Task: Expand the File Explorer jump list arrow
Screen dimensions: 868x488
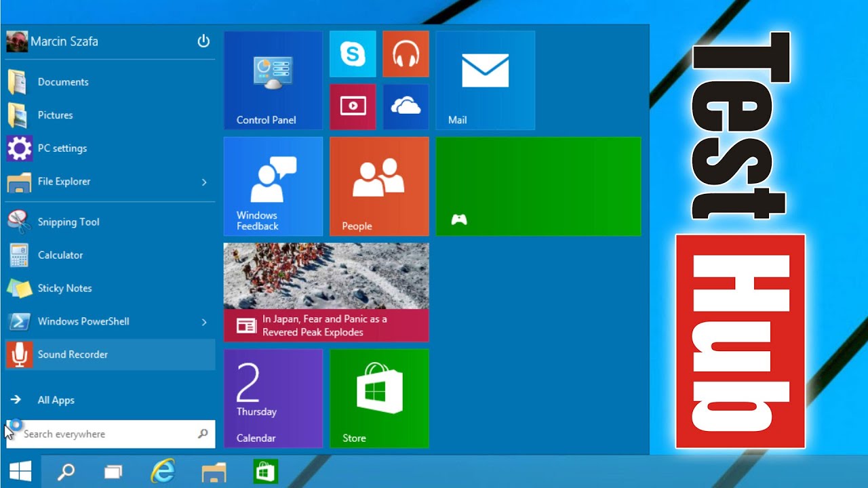Action: pos(204,182)
